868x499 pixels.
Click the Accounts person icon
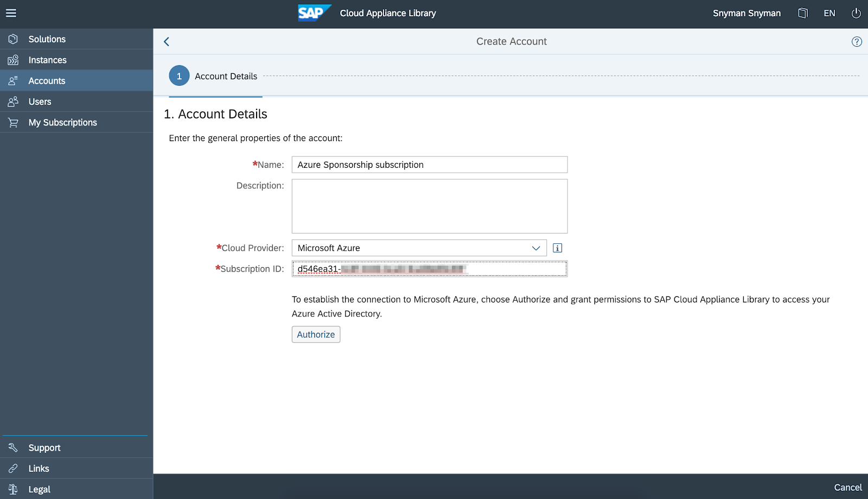pos(13,81)
